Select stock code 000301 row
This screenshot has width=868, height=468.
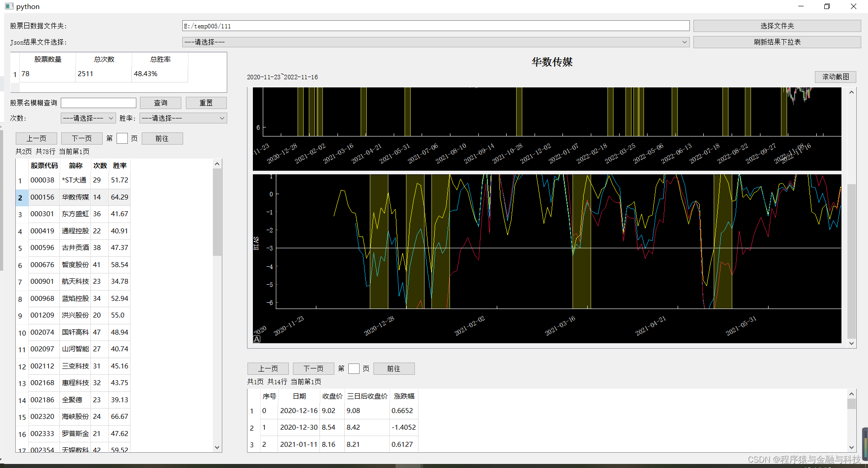[73, 214]
